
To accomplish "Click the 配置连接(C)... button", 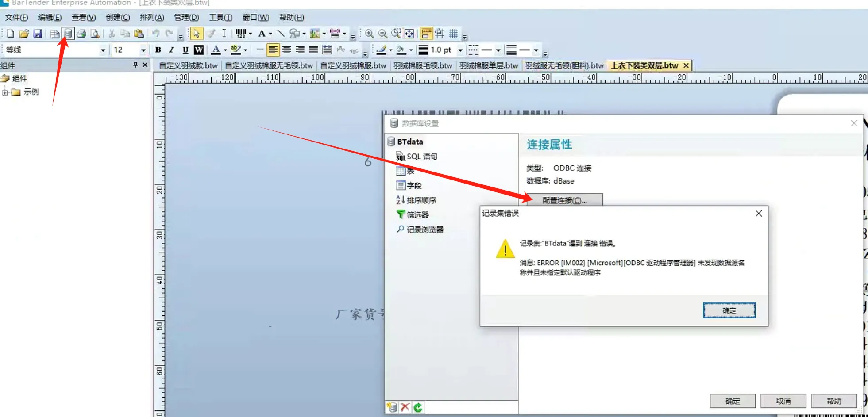I will click(x=564, y=200).
